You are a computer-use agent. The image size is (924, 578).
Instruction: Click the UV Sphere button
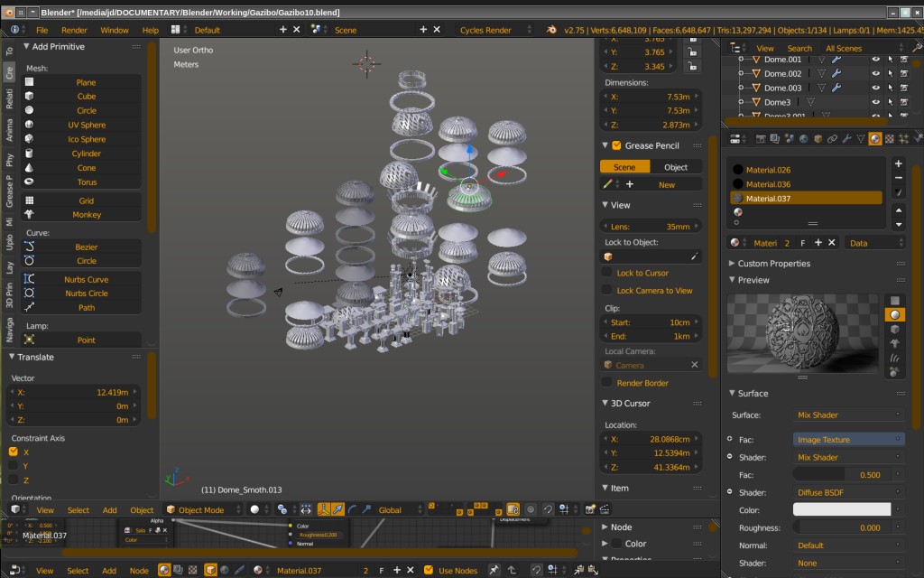[87, 125]
